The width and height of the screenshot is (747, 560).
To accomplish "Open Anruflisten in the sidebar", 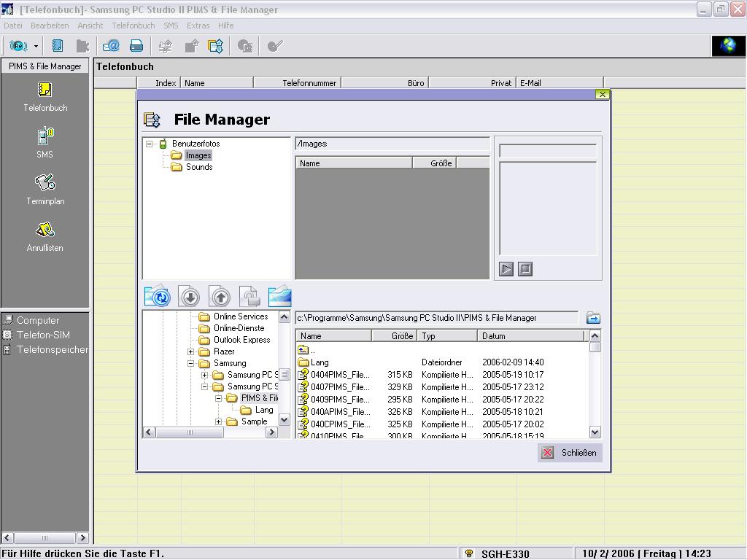I will (x=45, y=236).
